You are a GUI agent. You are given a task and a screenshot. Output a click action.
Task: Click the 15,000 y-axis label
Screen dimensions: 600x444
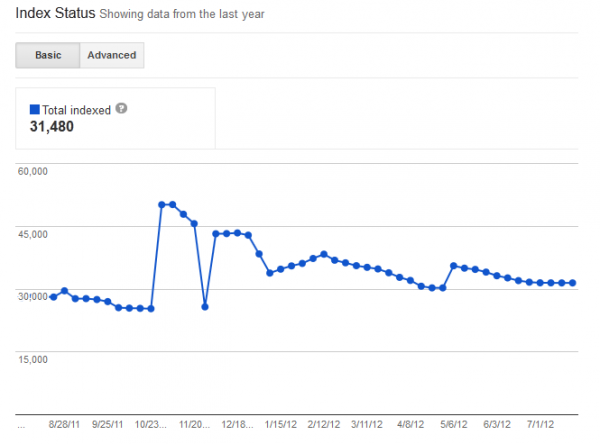(34, 358)
